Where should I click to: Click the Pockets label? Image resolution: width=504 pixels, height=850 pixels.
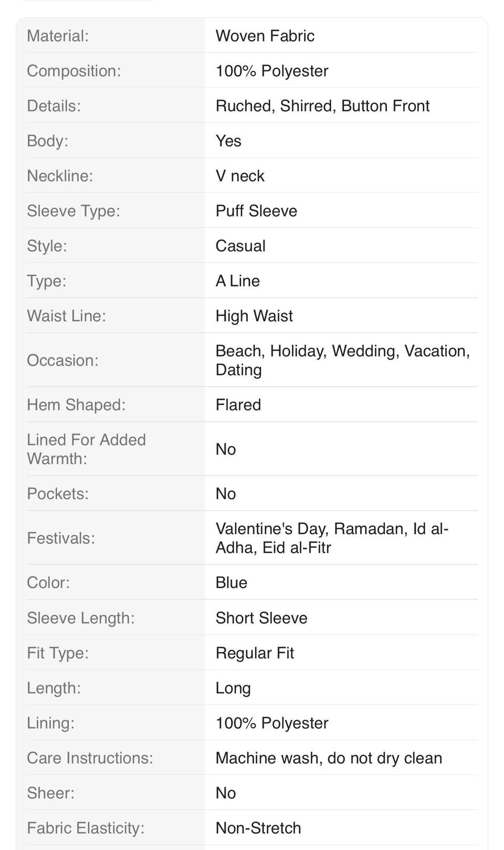click(58, 494)
